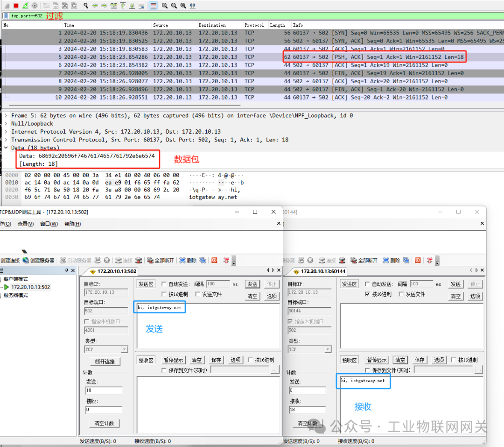The image size is (504, 447).
Task: Click the filter bookmark icon
Action: 6,16
